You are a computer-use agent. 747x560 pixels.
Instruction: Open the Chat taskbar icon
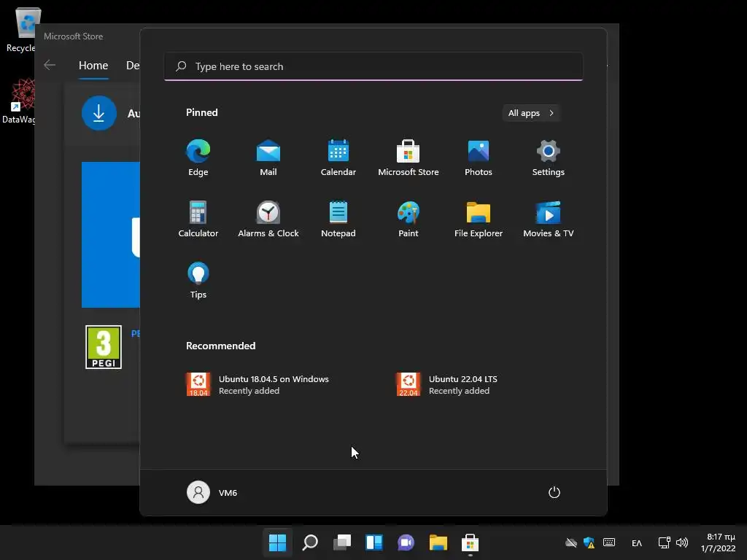[x=406, y=542]
